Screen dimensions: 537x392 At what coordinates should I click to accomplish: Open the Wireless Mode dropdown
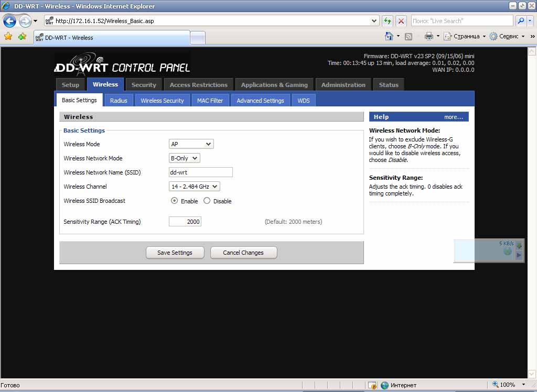(191, 144)
